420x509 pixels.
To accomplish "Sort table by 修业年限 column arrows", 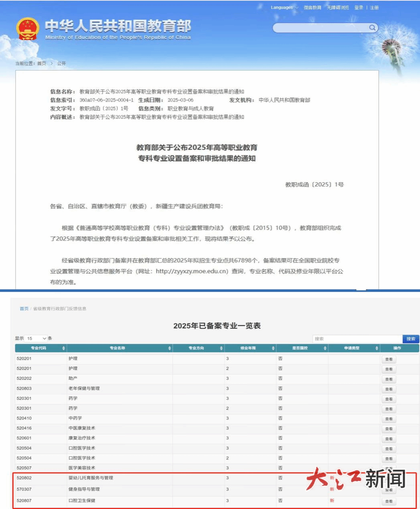I will click(x=273, y=348).
